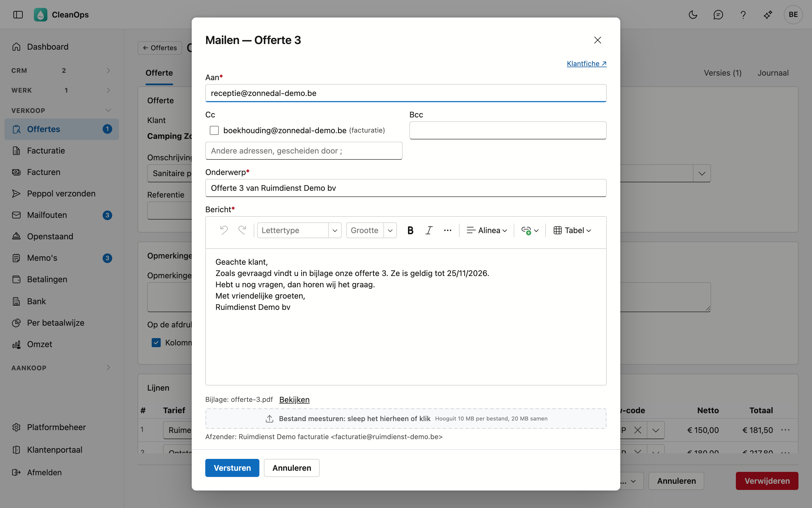Screen dimensions: 812x508
Task: Open the Tabel insert dropdown
Action: pyautogui.click(x=572, y=230)
